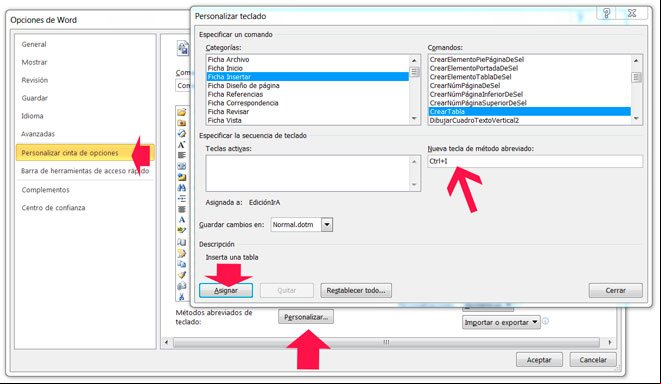This screenshot has width=661, height=384.
Task: Click the Asignar button
Action: click(226, 290)
